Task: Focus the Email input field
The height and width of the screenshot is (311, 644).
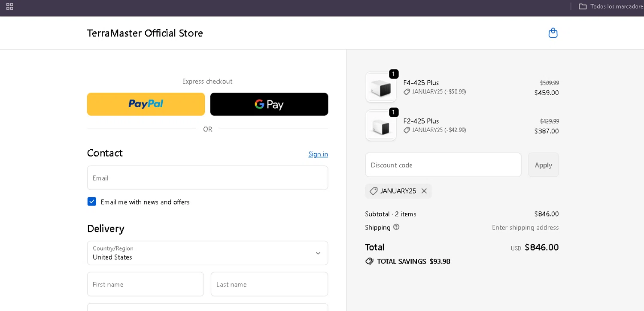Action: click(207, 178)
